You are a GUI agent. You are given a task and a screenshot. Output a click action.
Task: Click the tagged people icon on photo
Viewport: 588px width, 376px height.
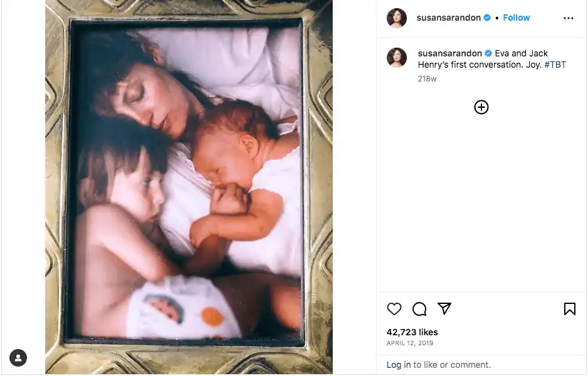18,358
